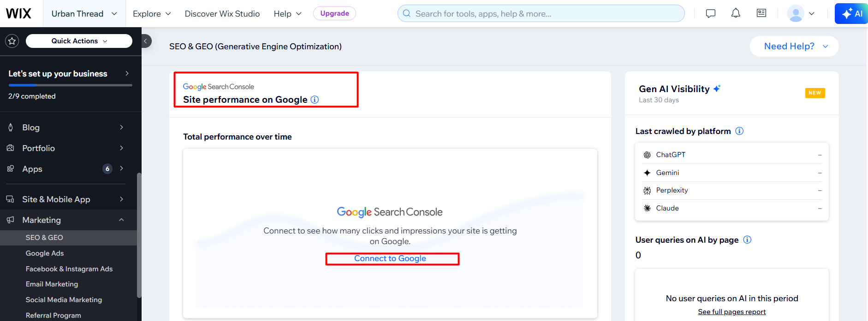The image size is (868, 321).
Task: Click Last 30 days text
Action: [659, 100]
